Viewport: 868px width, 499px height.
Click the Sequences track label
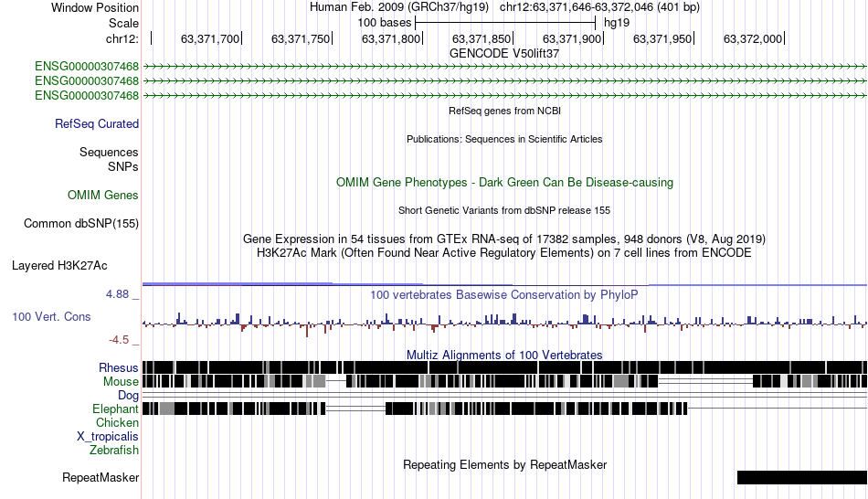(x=109, y=152)
